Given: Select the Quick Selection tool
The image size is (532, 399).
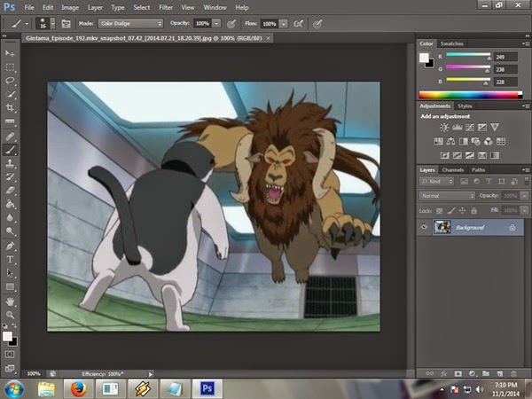Looking at the screenshot, I should click(x=10, y=94).
